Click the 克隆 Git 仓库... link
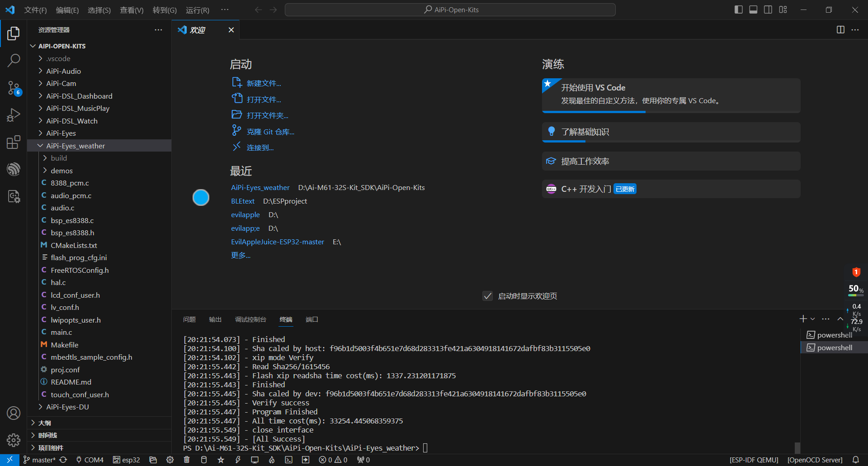Viewport: 868px width, 466px height. (270, 132)
